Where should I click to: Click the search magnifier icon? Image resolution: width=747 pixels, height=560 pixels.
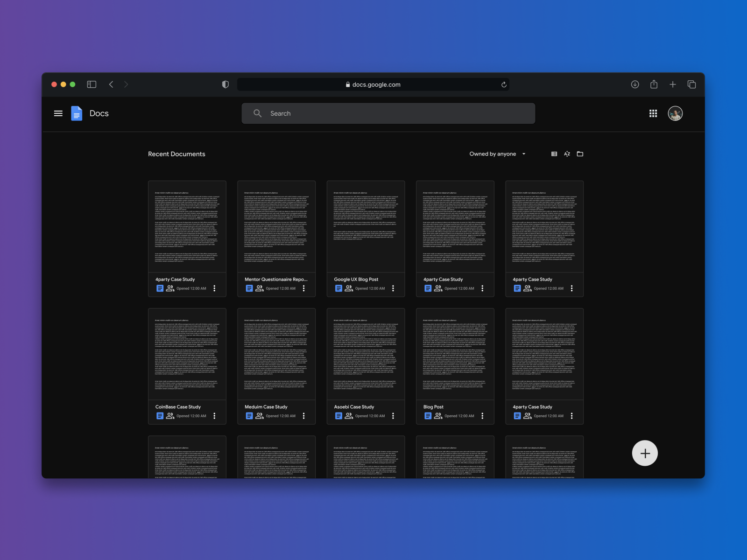point(257,113)
